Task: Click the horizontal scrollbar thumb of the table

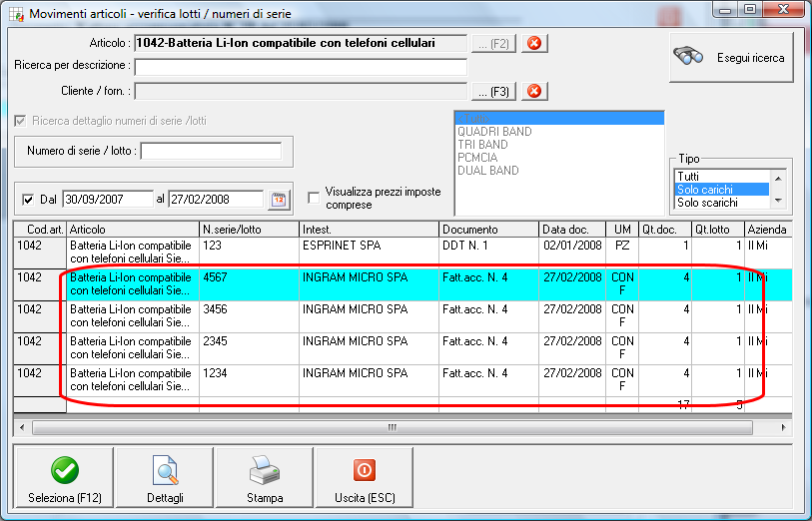Action: tap(393, 427)
